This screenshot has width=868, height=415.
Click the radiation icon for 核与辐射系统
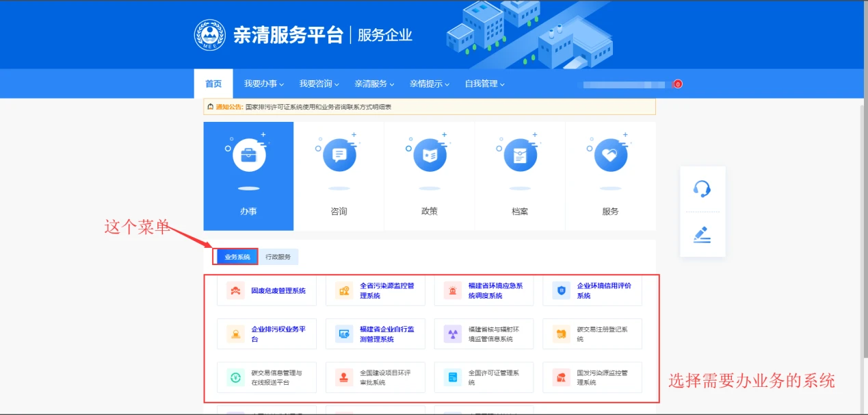click(x=453, y=334)
